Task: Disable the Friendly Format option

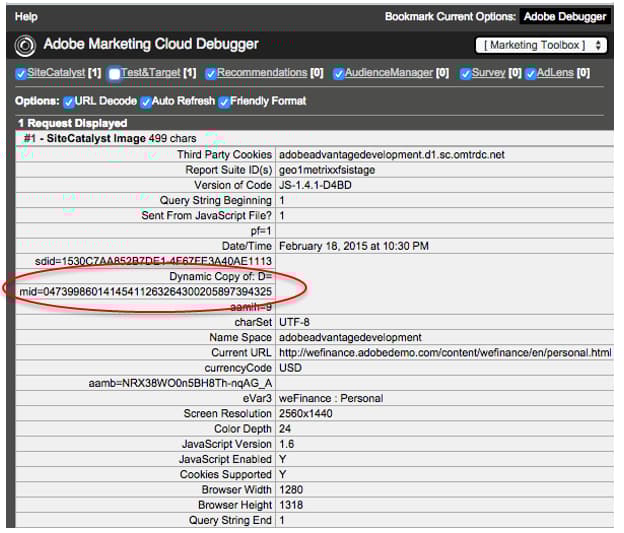Action: point(224,102)
